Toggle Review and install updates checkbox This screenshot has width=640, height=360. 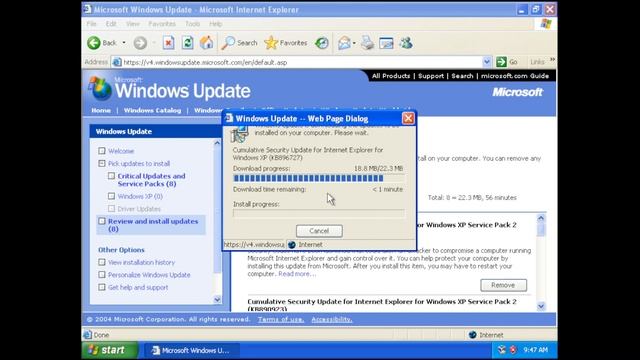(102, 221)
